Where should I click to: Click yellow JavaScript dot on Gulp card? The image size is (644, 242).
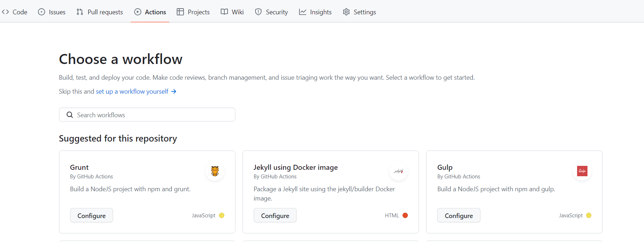[589, 215]
